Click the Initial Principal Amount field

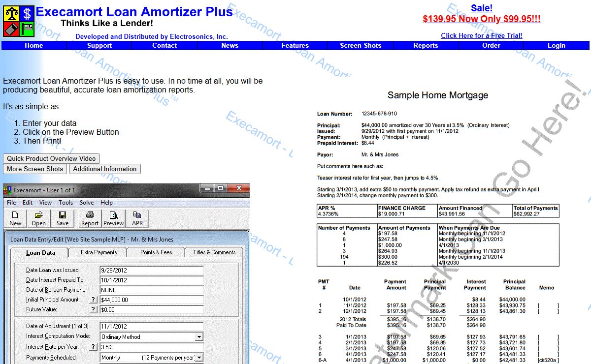click(151, 300)
